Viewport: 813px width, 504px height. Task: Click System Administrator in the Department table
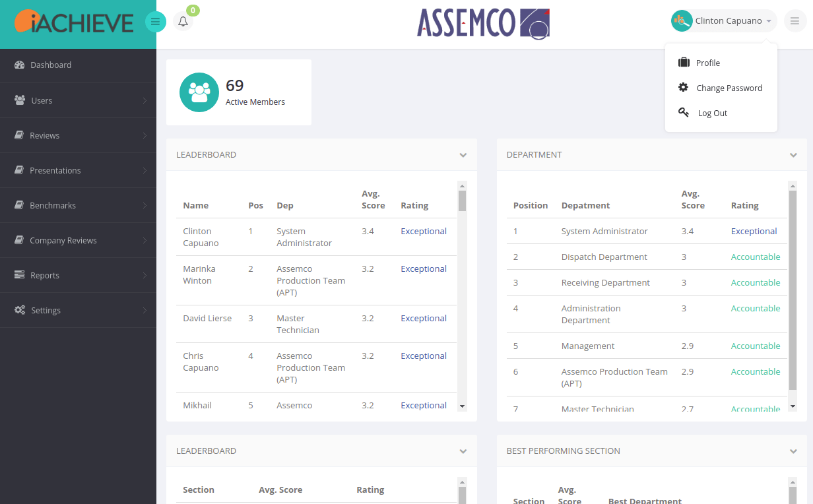point(604,231)
